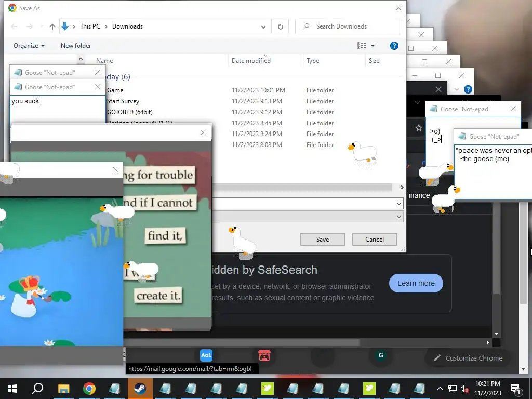Click the Finance label in Chrome
The width and height of the screenshot is (532, 399).
coord(418,195)
